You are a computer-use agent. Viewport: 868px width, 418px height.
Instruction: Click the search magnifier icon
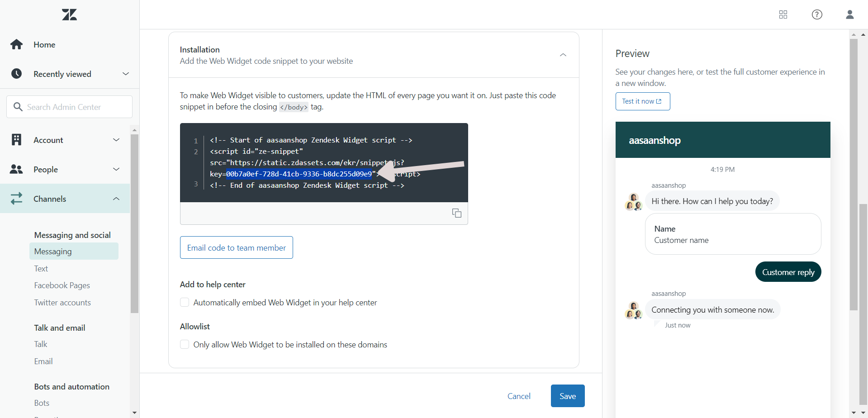[x=18, y=107]
